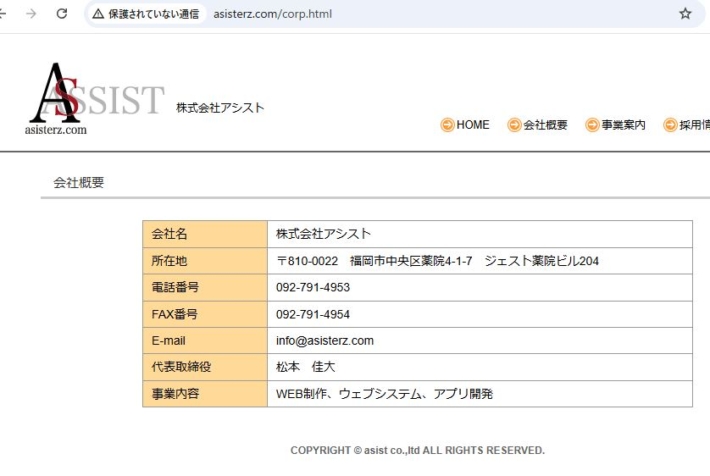The width and height of the screenshot is (710, 476).
Task: Open the 事業案内 navigation link
Action: click(x=624, y=125)
